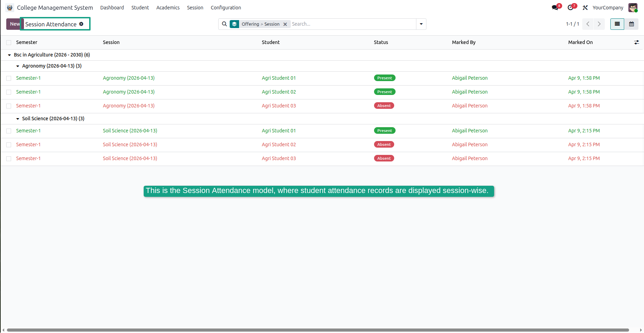The image size is (644, 333).
Task: Click the horizontal scrollbar at bottom
Action: [318, 330]
